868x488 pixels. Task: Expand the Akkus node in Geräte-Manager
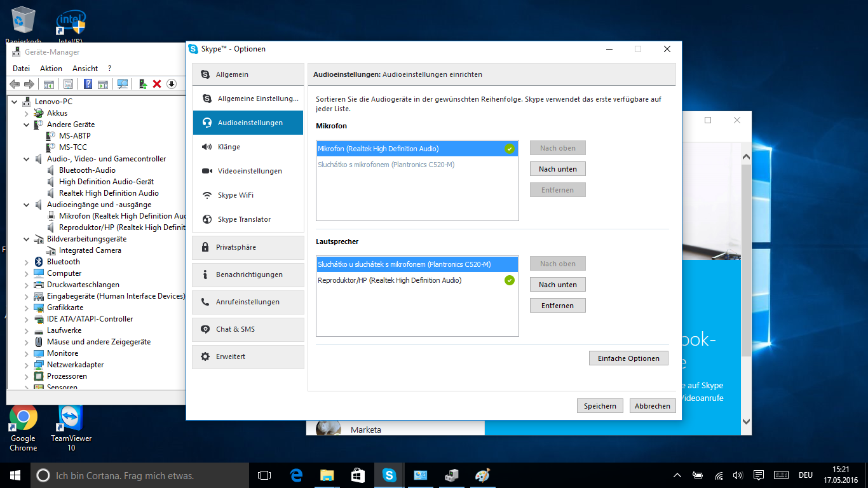tap(26, 113)
